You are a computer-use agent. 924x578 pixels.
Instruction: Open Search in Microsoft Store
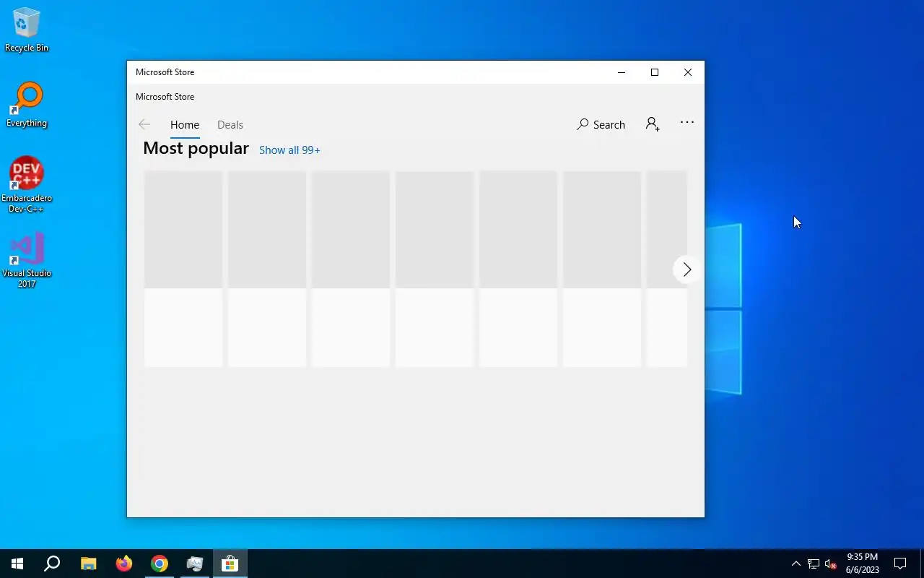point(601,124)
